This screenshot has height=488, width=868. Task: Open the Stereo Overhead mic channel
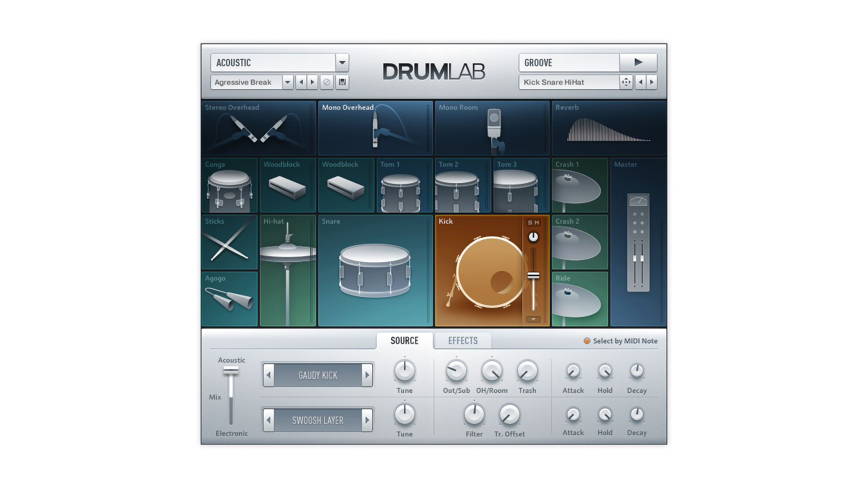click(x=258, y=128)
